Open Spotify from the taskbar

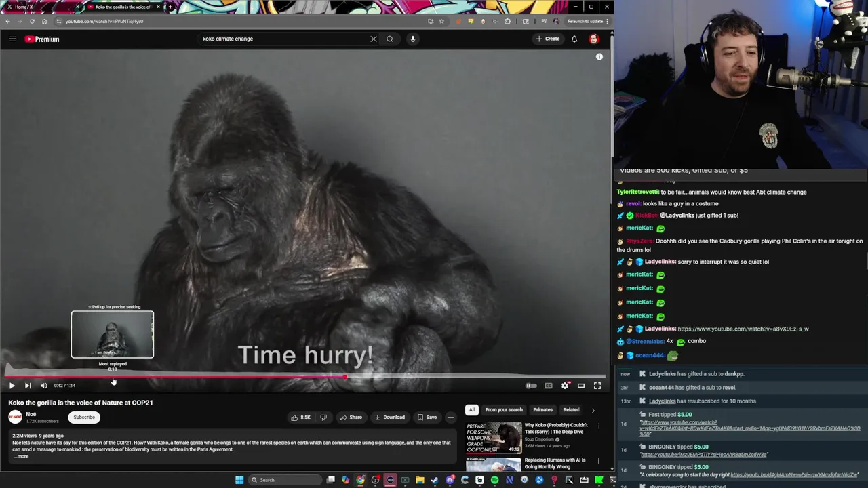click(494, 480)
